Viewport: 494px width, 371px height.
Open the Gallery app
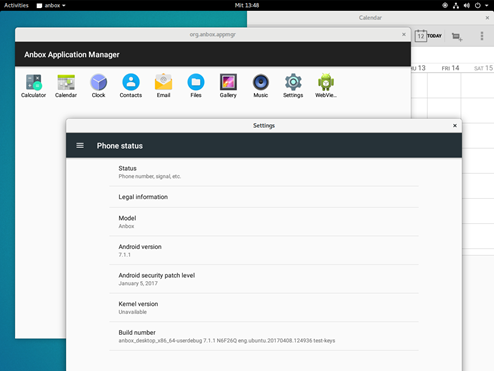228,86
